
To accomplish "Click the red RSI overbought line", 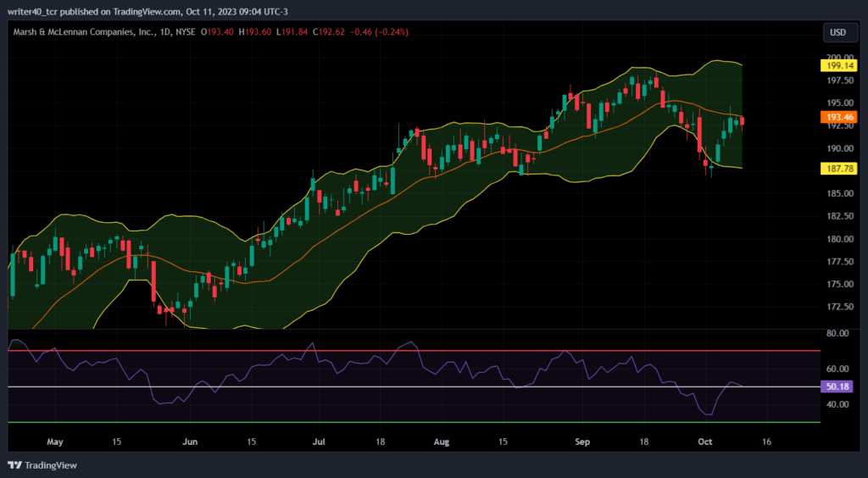I will pyautogui.click(x=414, y=351).
